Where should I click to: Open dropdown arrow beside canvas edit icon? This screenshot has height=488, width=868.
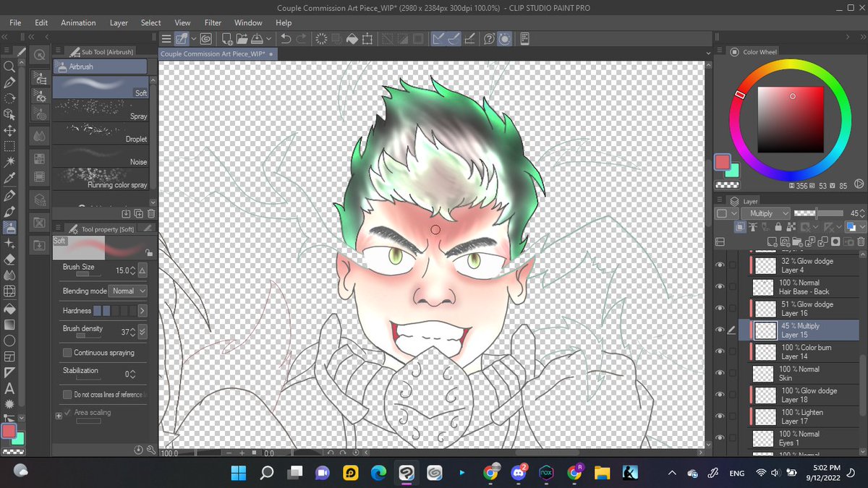pos(195,38)
